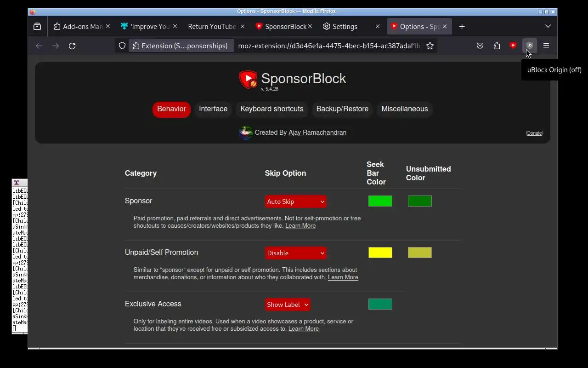Click the Skip Option column header
The height and width of the screenshot is (368, 588).
point(285,173)
